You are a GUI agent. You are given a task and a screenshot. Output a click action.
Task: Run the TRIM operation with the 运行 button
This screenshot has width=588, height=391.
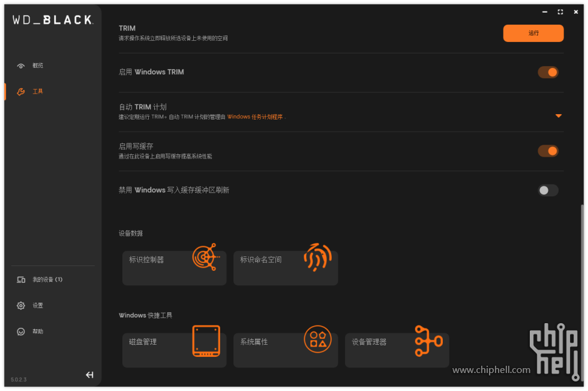click(533, 33)
